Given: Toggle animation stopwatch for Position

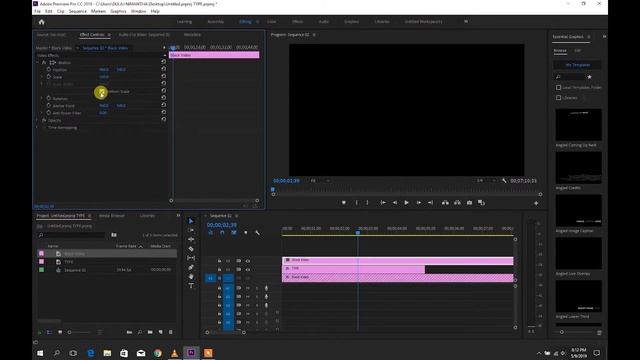Looking at the screenshot, I should [49, 70].
